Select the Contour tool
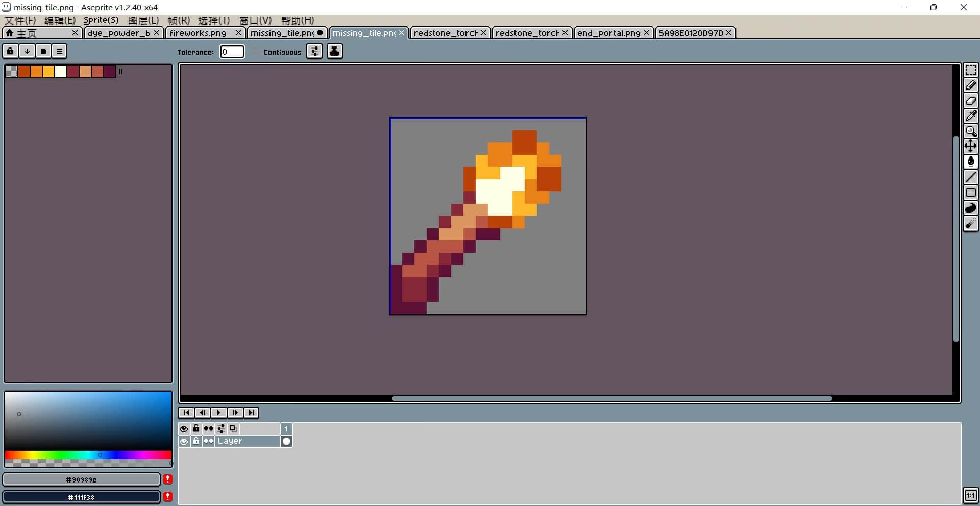Viewport: 980px width, 506px height. tap(970, 208)
